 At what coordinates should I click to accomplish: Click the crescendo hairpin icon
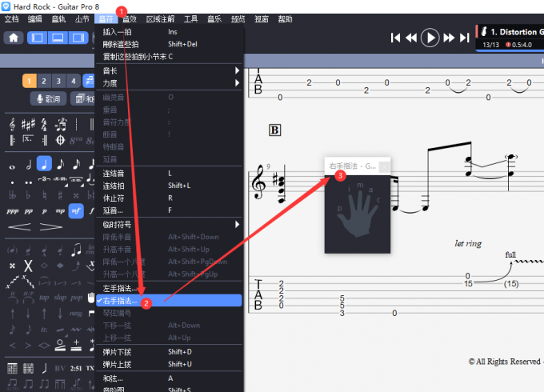point(21,227)
